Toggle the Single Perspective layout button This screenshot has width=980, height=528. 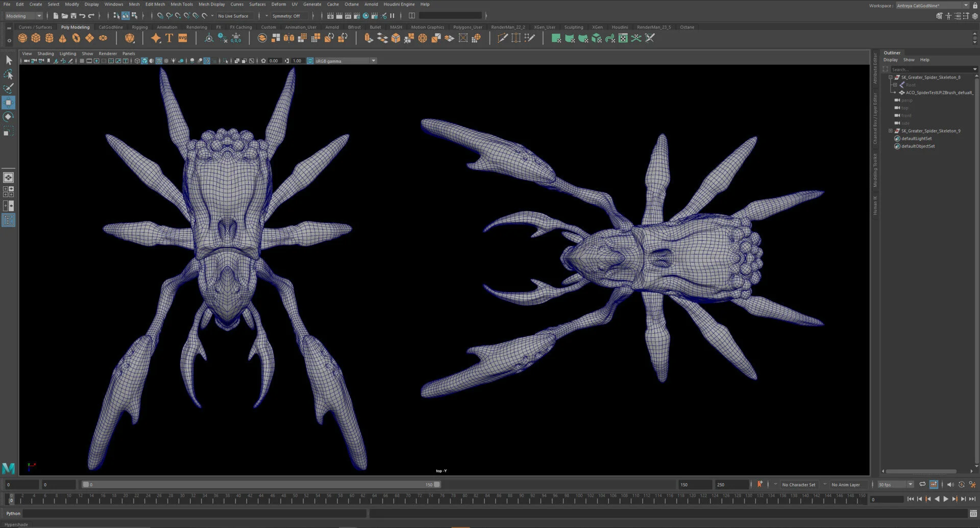(x=9, y=178)
